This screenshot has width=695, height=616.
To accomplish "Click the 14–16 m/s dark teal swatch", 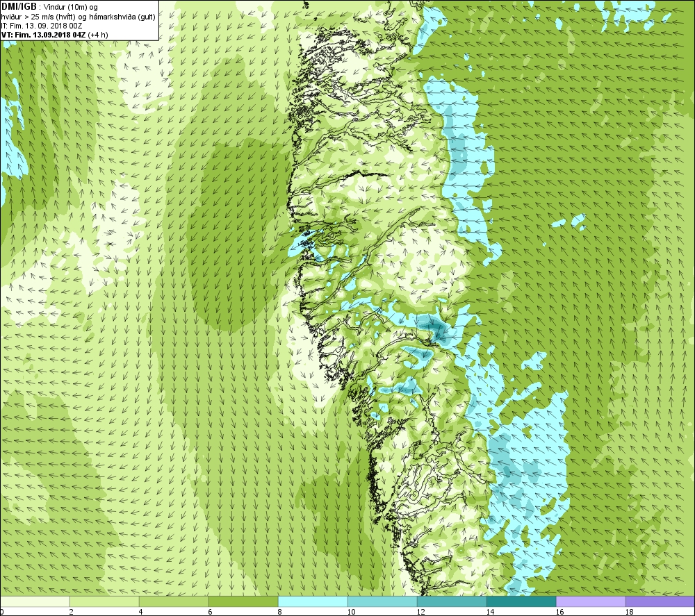I will click(521, 601).
